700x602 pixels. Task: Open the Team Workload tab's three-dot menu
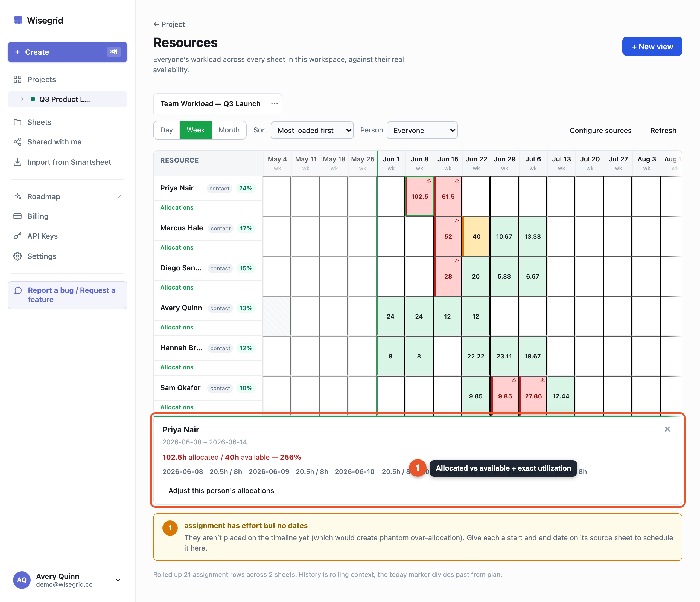point(274,103)
